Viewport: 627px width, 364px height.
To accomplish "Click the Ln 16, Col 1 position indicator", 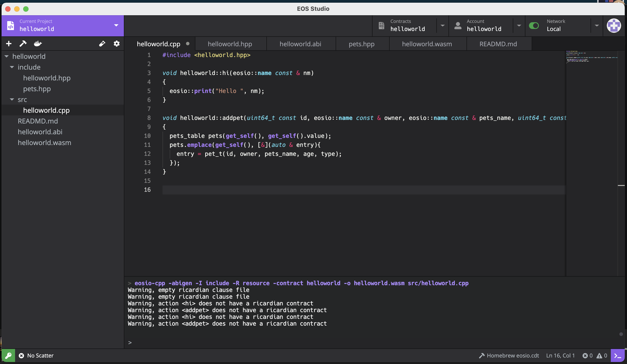I will coord(560,355).
